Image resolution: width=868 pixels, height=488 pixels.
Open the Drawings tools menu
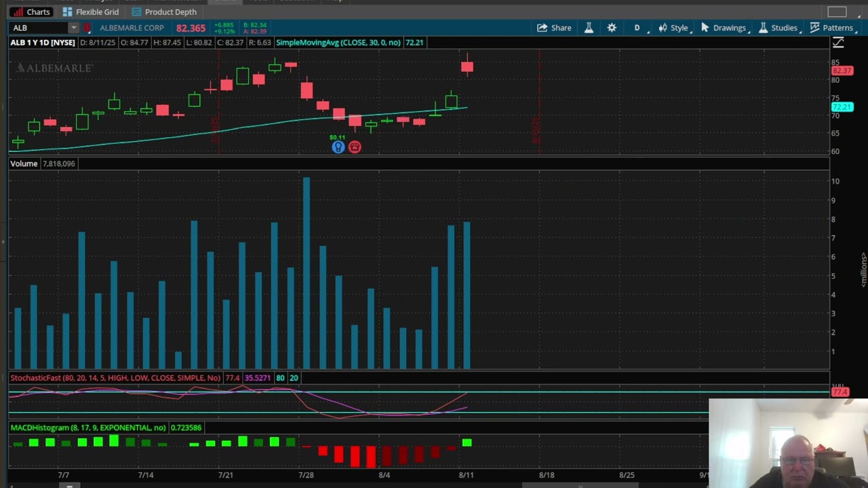coord(724,28)
